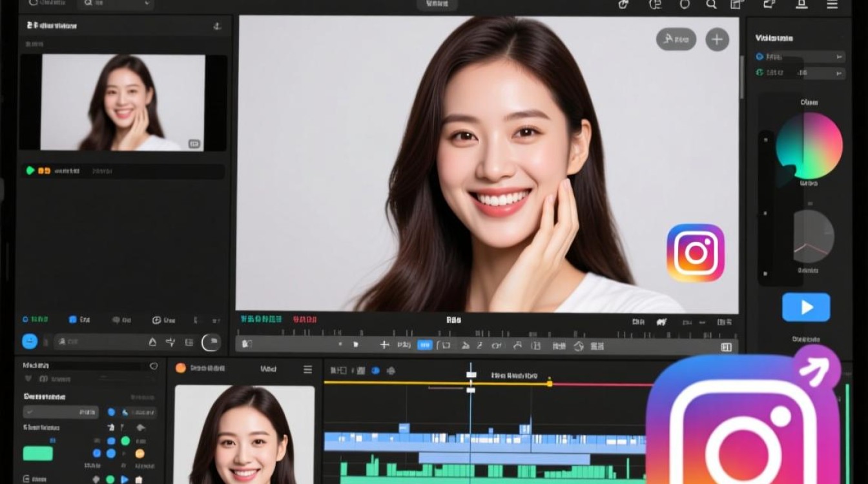Click the green play icon under media thumbnail

(x=30, y=171)
